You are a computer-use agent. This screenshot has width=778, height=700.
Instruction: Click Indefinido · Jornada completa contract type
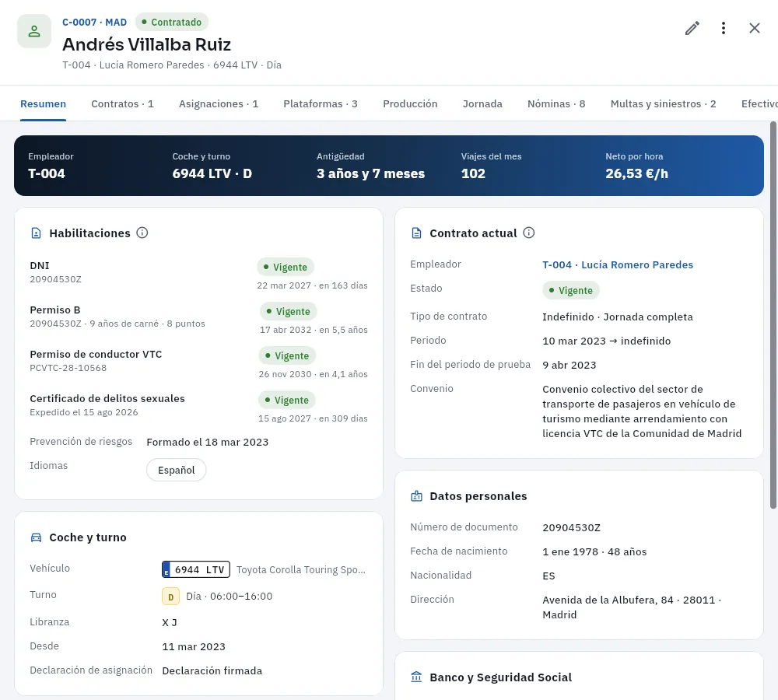coord(618,317)
